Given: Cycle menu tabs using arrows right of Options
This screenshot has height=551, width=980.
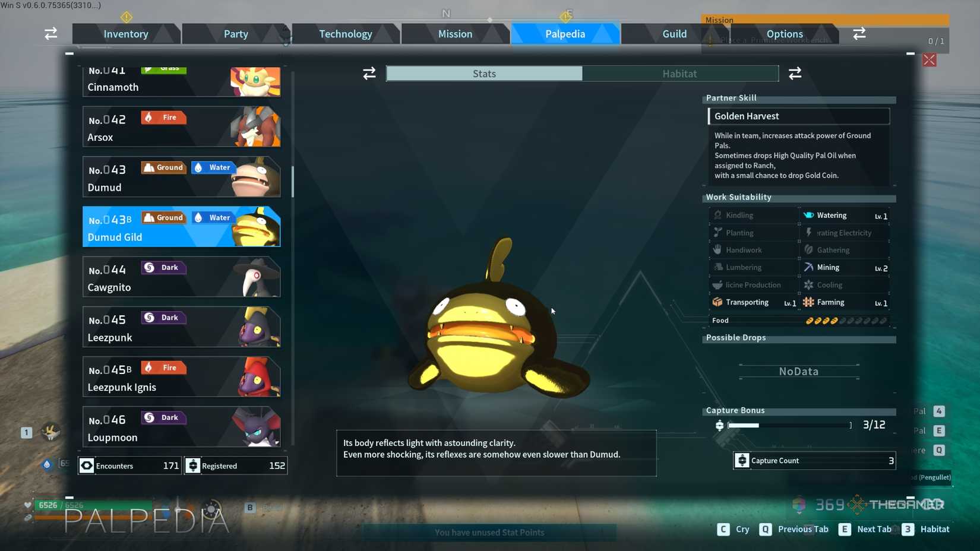Looking at the screenshot, I should coord(859,34).
